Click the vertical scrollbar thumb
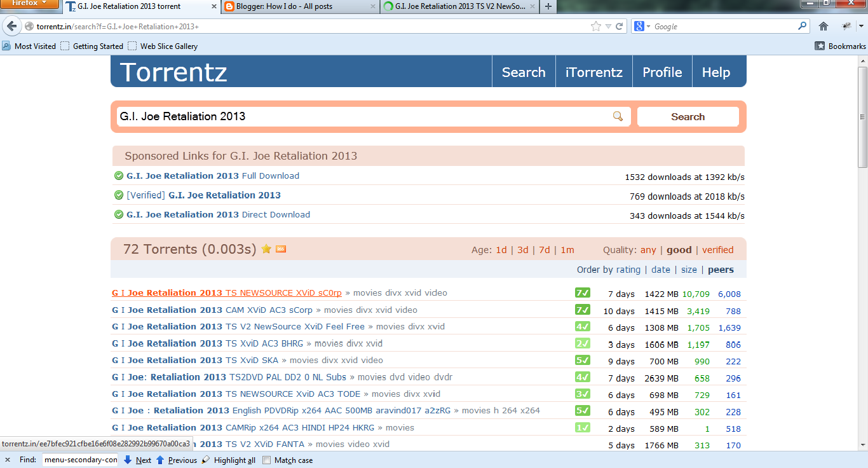This screenshot has width=868, height=468. (x=862, y=117)
